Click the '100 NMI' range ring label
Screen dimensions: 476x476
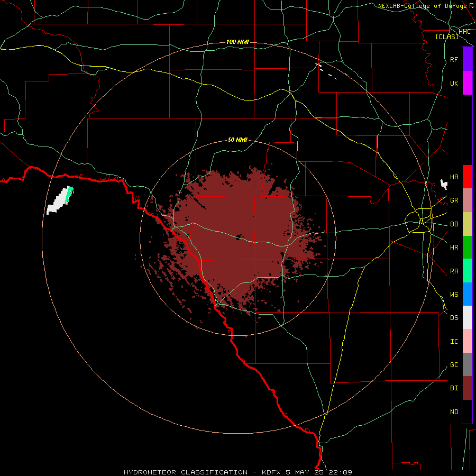click(237, 42)
